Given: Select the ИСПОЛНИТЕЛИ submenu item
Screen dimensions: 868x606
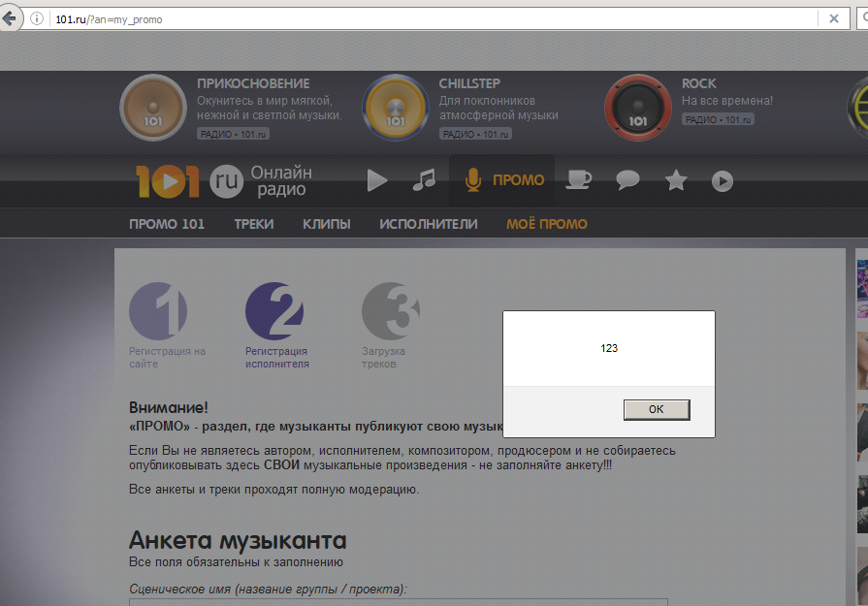Looking at the screenshot, I should [x=429, y=224].
